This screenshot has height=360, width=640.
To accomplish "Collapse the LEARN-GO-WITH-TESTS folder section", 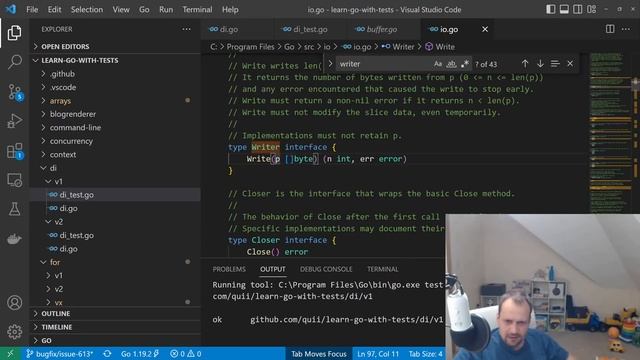I will click(x=115, y=60).
